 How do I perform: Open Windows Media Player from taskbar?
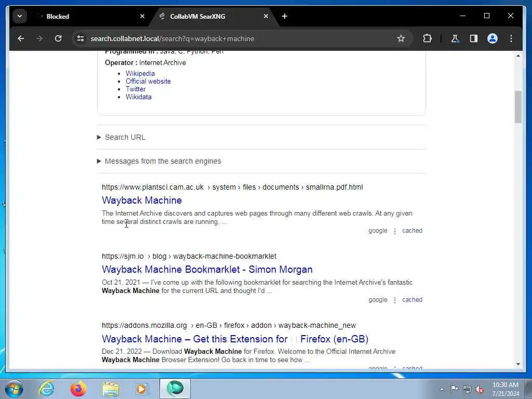point(142,389)
